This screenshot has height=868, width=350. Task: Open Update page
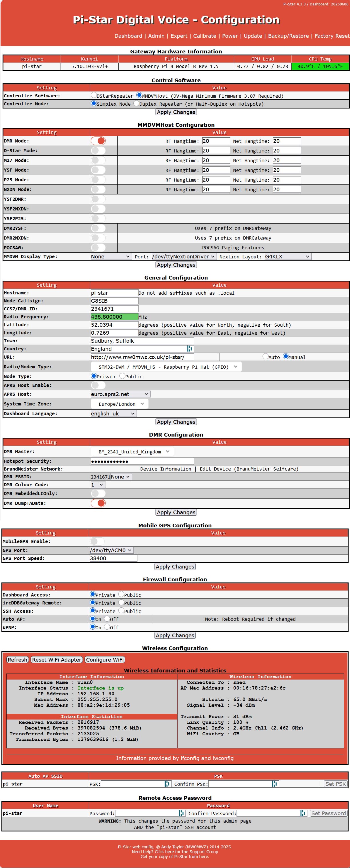tap(253, 36)
